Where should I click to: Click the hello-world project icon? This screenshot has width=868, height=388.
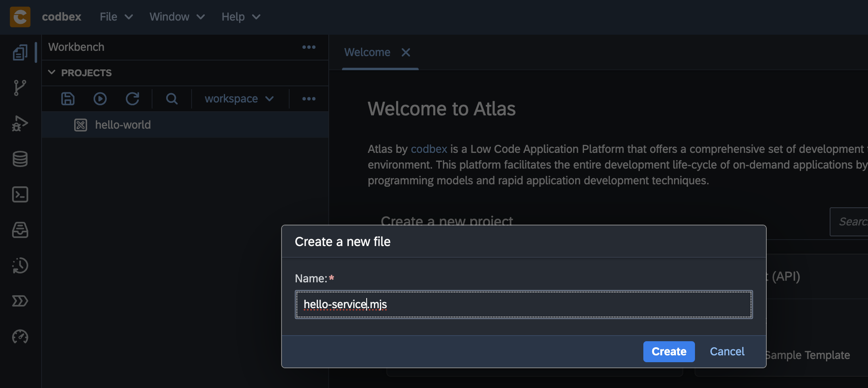[x=81, y=125]
